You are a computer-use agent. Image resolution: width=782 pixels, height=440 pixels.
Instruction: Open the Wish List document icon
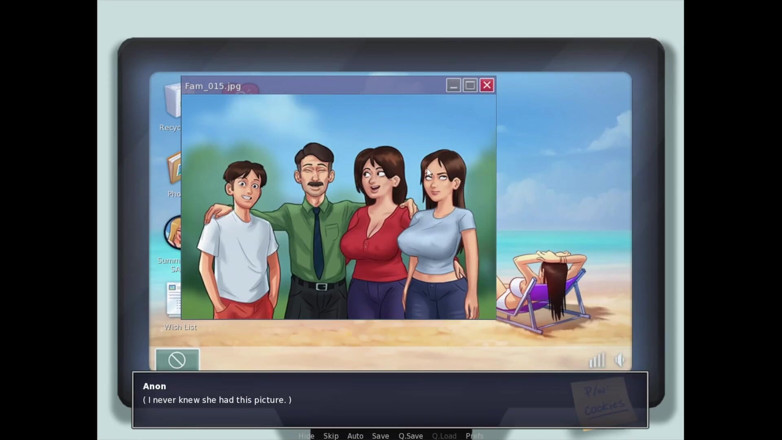point(174,300)
